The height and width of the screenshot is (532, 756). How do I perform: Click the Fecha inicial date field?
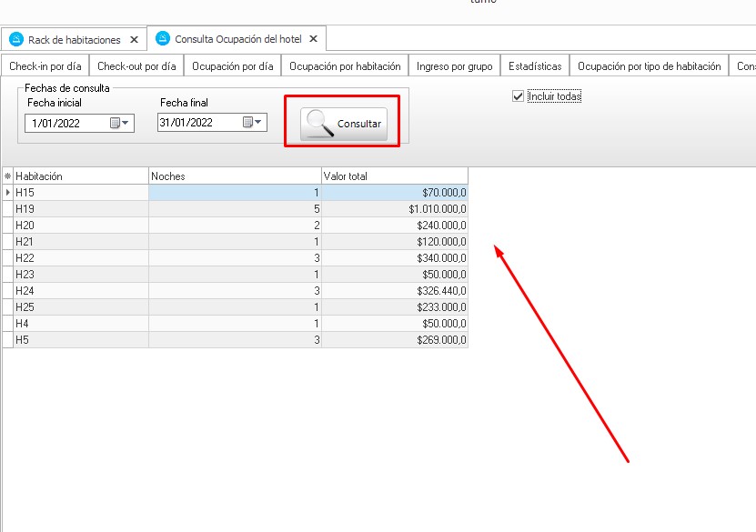click(x=66, y=123)
